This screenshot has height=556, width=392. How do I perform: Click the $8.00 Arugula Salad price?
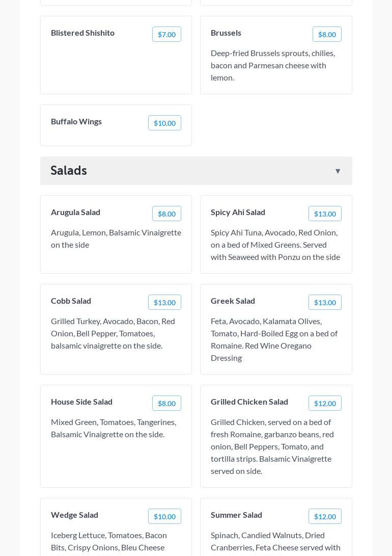[x=166, y=214]
